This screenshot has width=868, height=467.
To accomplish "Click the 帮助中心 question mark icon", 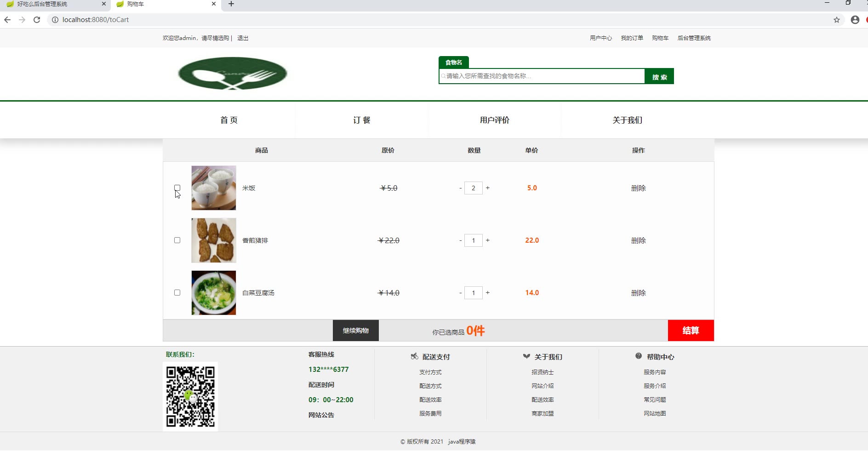I will (x=639, y=356).
